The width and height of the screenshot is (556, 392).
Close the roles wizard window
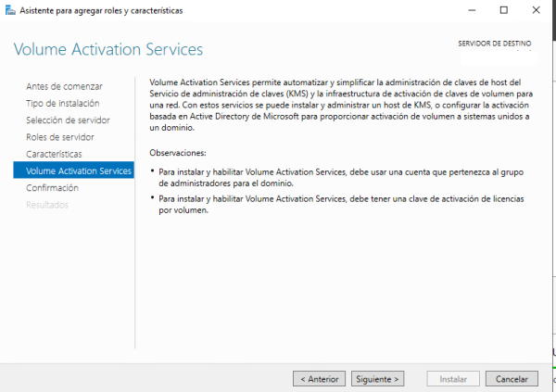point(537,10)
